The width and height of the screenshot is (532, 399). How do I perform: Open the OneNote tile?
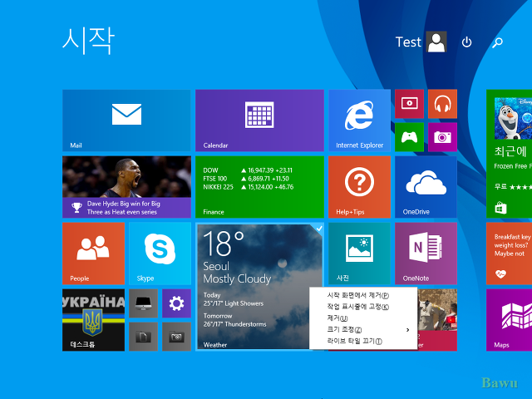426,254
